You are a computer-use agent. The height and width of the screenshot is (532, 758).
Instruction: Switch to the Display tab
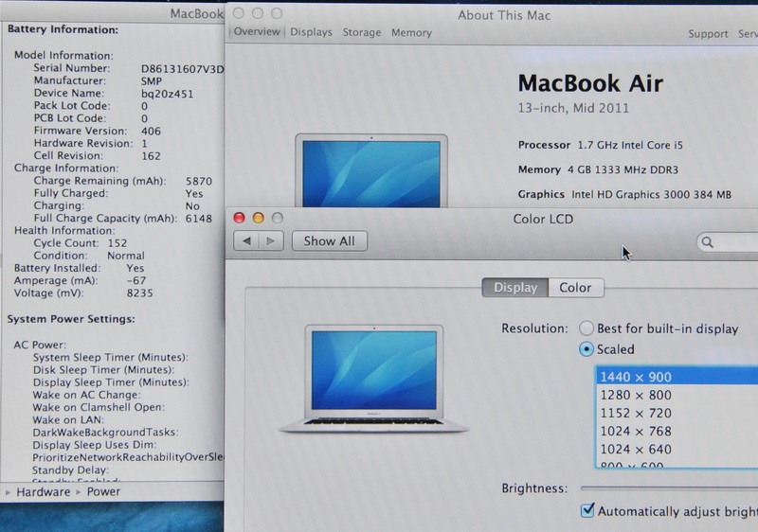click(x=515, y=288)
